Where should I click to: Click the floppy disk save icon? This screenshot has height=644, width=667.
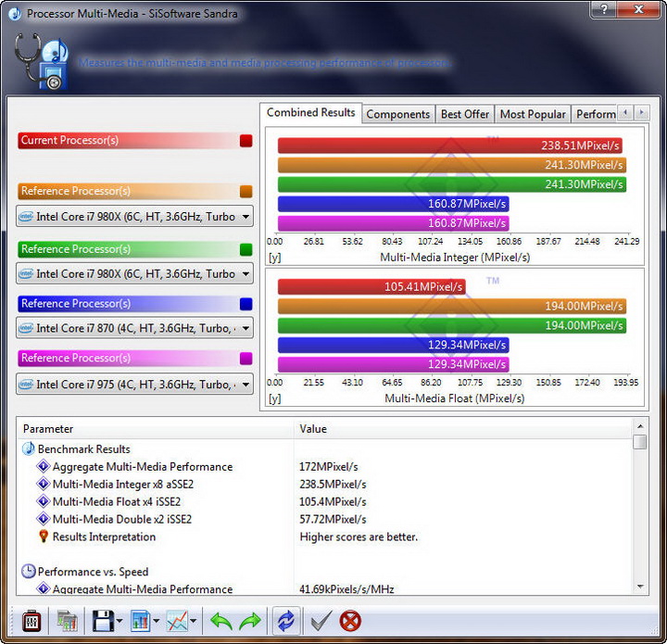(x=103, y=622)
